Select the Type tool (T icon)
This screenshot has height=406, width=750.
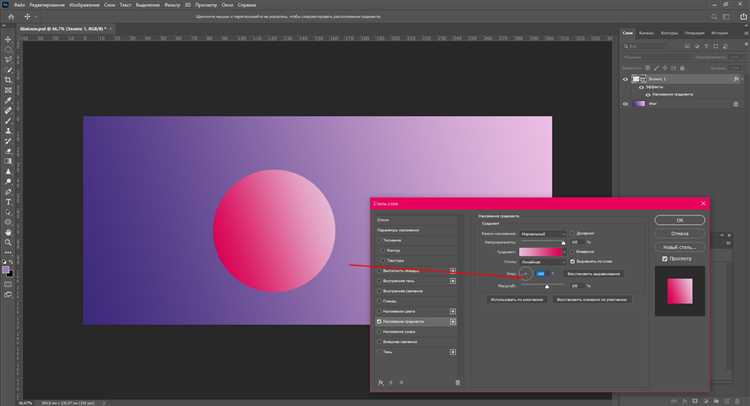(x=9, y=200)
